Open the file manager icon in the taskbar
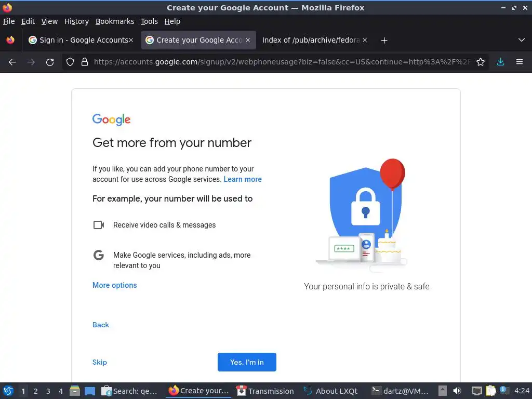This screenshot has height=399, width=532. (x=75, y=391)
